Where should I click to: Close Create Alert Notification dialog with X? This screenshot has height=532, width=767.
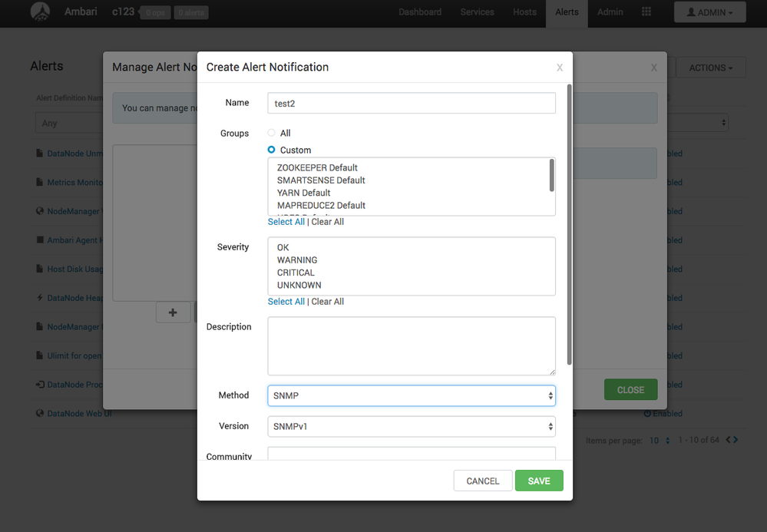(x=560, y=68)
